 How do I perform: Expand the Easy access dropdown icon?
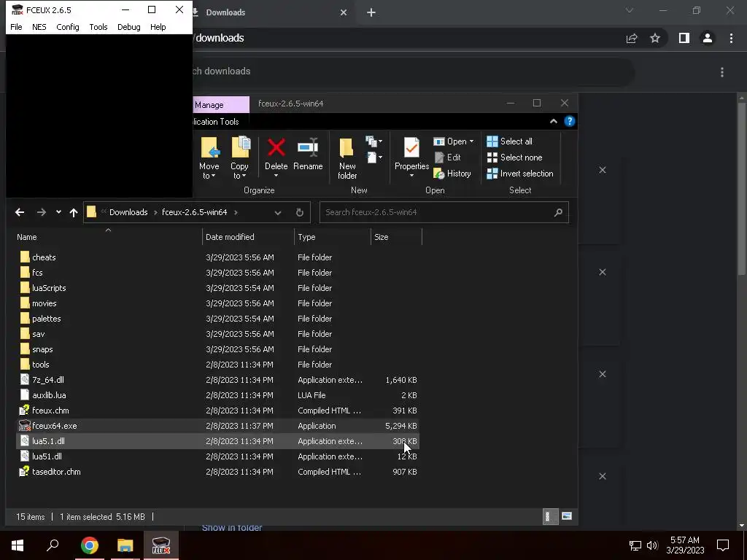(x=374, y=157)
